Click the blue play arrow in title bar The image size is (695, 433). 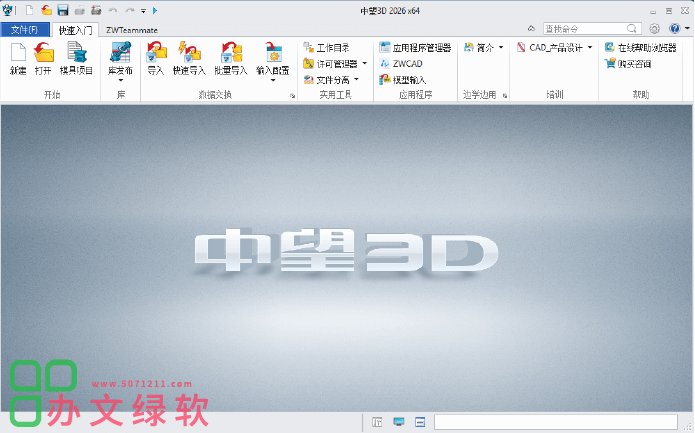point(155,10)
